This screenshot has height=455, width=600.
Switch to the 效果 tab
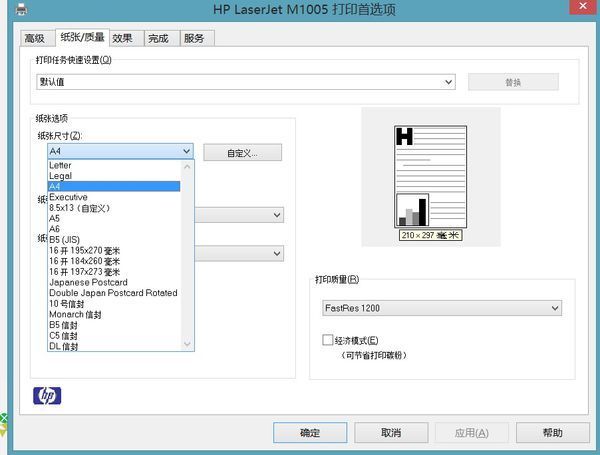(122, 38)
